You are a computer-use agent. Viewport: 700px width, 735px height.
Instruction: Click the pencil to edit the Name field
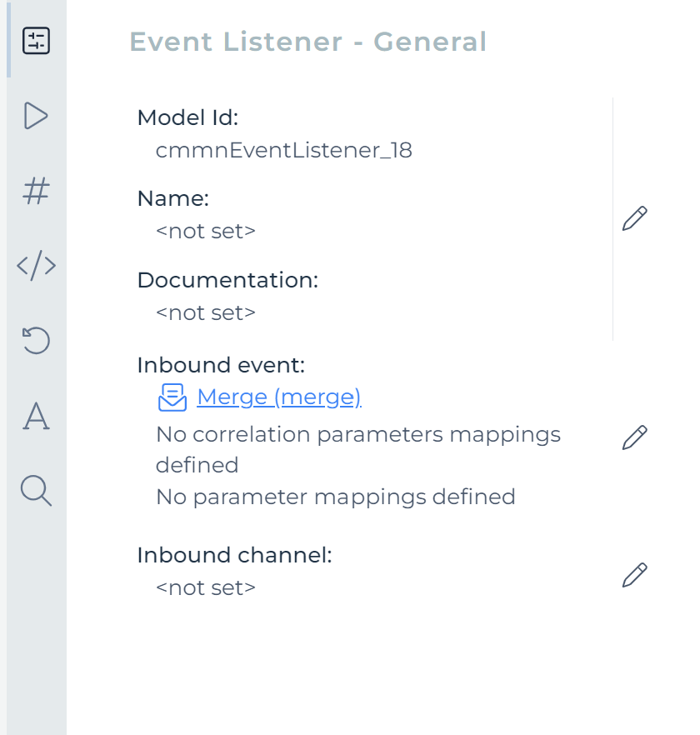(x=635, y=218)
